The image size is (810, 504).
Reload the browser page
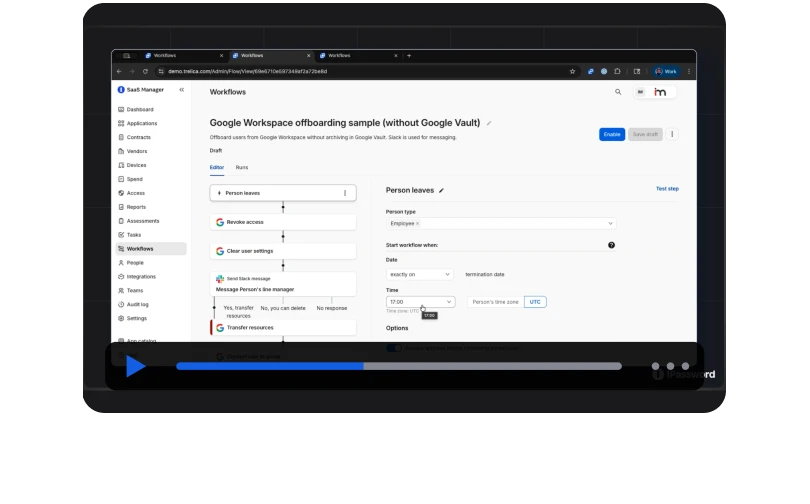coord(145,72)
